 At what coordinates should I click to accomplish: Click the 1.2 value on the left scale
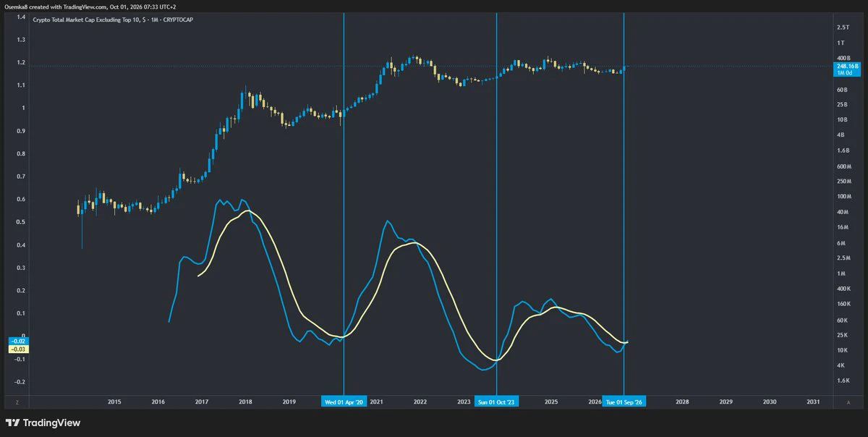pos(21,62)
